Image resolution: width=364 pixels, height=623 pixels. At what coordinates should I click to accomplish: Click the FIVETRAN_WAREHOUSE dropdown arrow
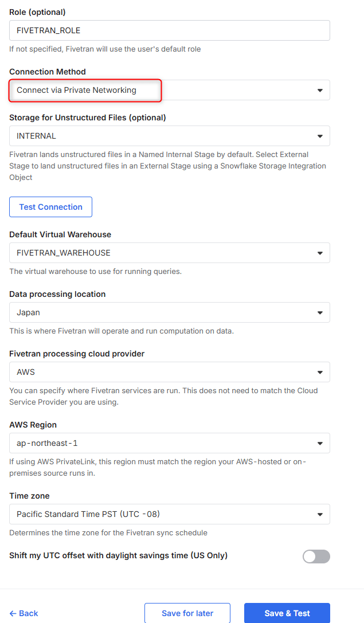(x=320, y=253)
